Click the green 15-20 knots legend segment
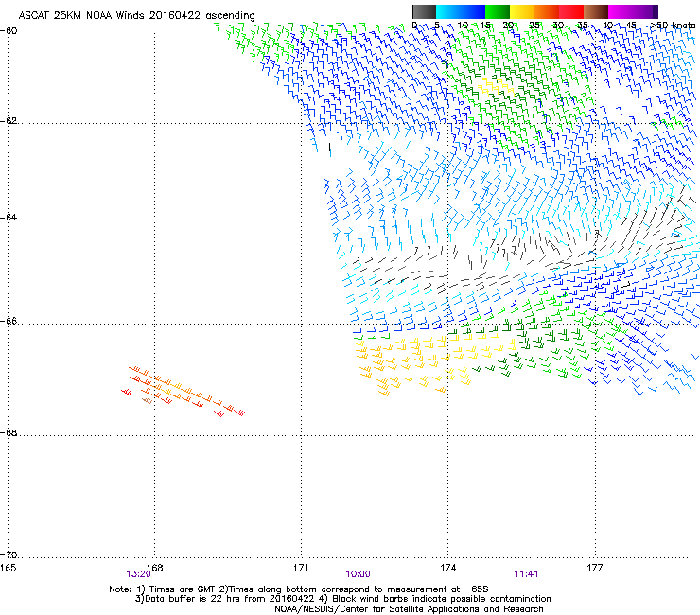 [x=498, y=11]
